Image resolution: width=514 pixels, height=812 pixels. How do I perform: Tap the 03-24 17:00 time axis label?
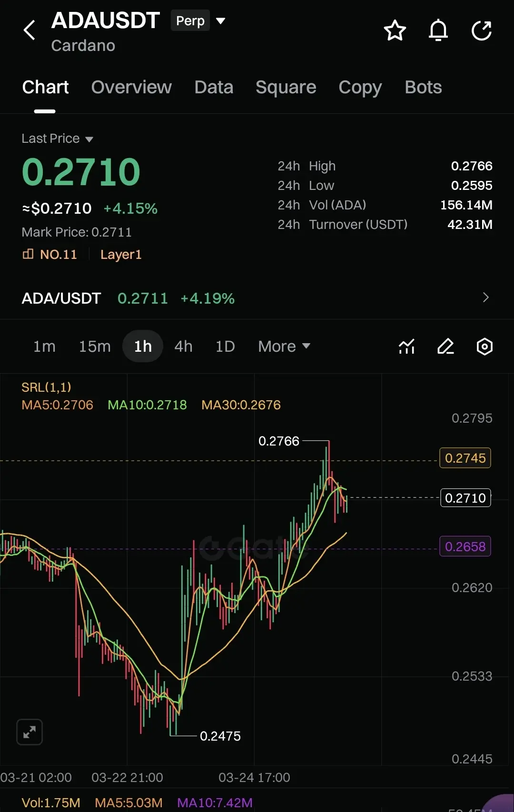254,778
